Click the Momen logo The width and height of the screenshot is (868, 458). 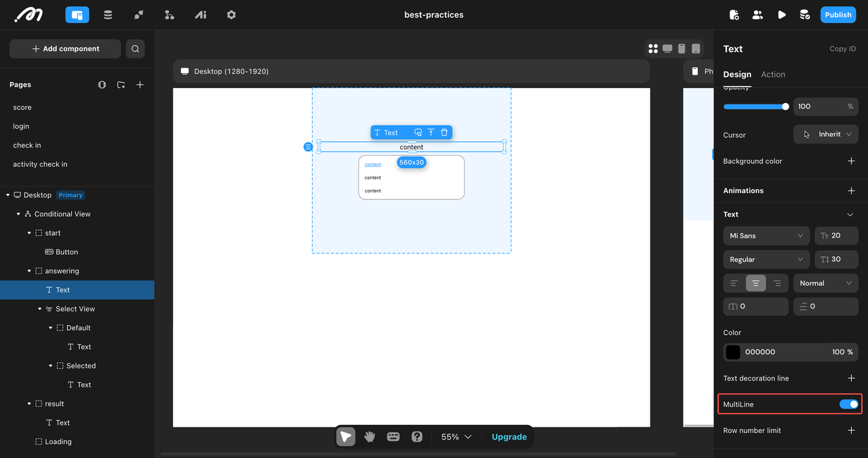[28, 14]
